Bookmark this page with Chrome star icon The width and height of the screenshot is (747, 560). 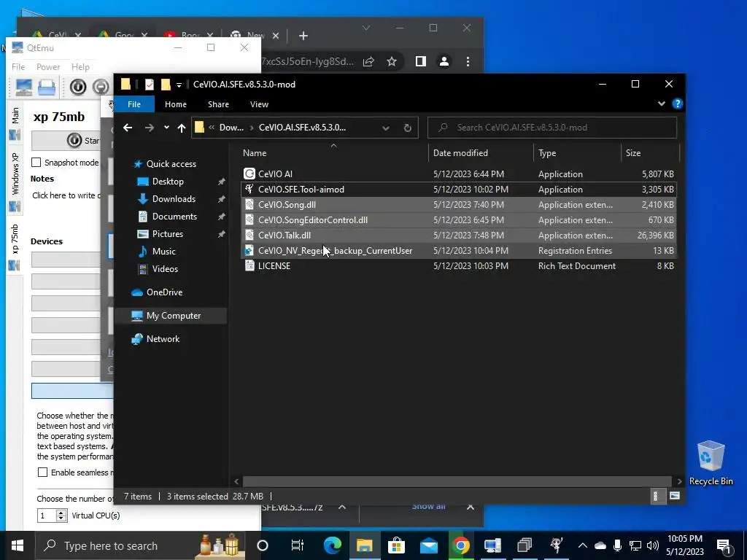(392, 61)
